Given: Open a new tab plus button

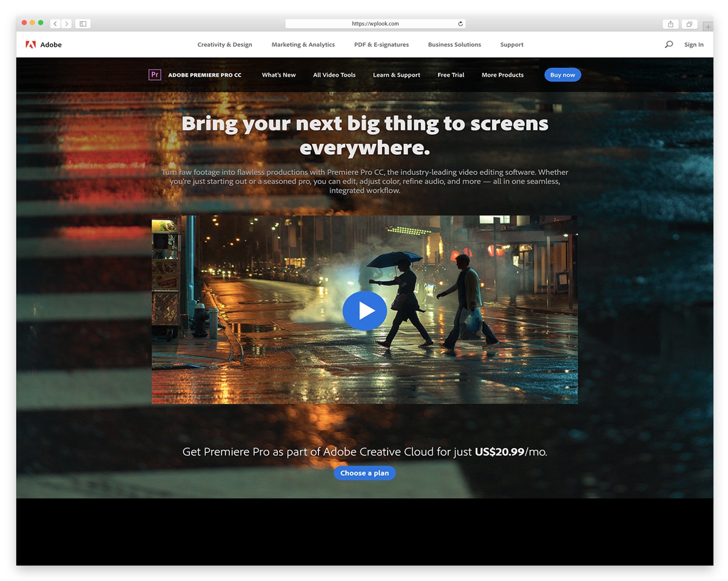Looking at the screenshot, I should [707, 26].
